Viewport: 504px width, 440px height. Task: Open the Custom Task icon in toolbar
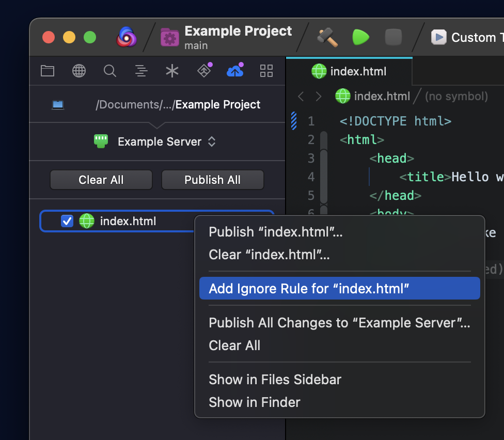[439, 37]
